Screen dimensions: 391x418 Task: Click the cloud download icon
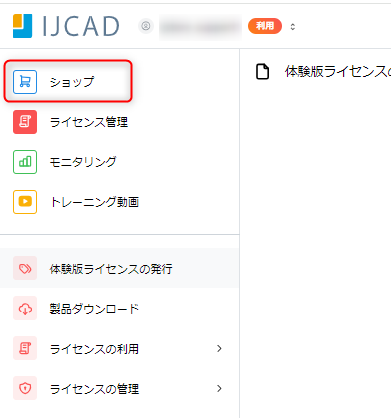click(25, 308)
